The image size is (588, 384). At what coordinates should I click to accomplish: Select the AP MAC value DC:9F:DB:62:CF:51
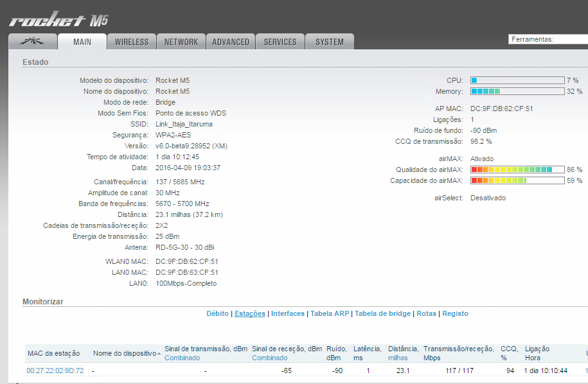pos(502,109)
